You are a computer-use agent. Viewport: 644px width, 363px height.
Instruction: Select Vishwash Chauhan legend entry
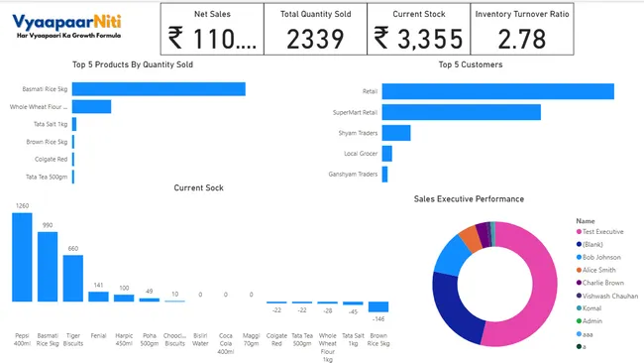(x=607, y=296)
